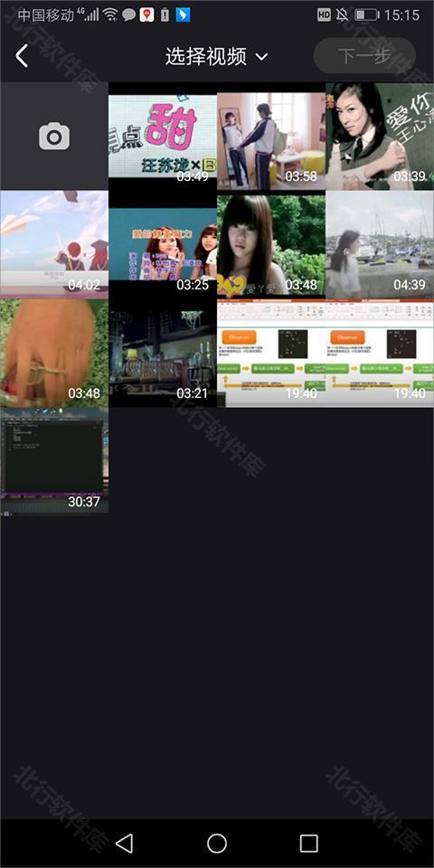Tap the Android back navigation triangle
This screenshot has width=434, height=868.
(125, 843)
